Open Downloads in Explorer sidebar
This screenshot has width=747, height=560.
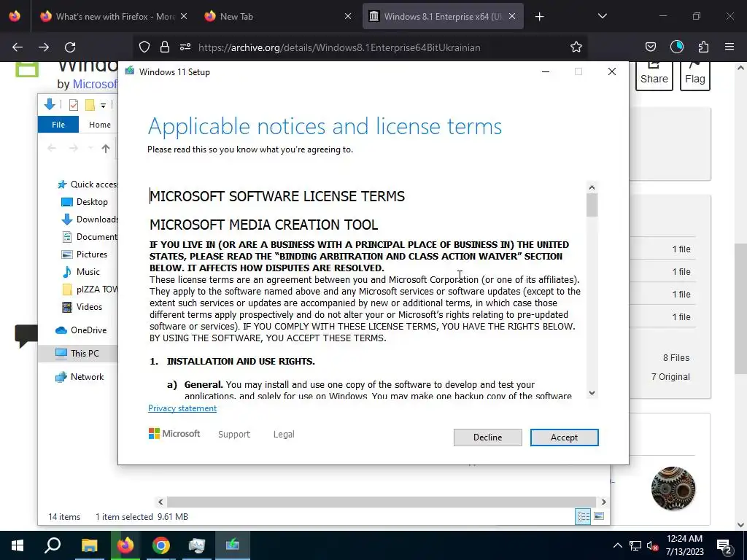pos(90,219)
